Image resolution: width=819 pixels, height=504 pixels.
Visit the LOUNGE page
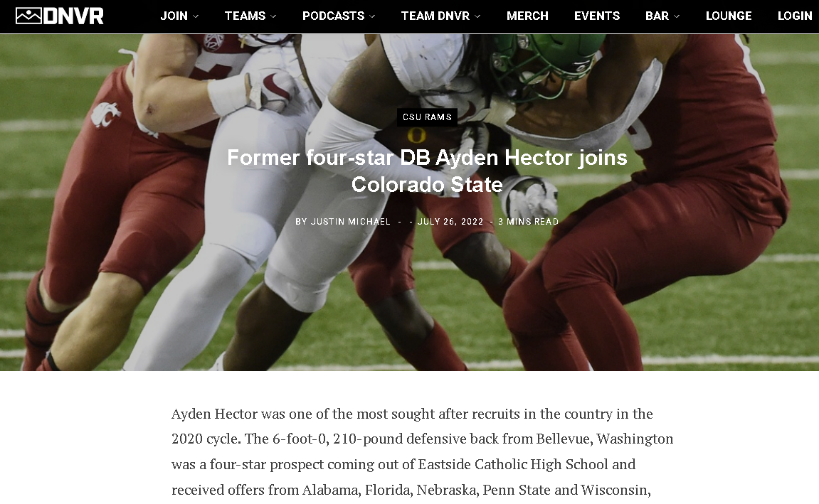729,16
